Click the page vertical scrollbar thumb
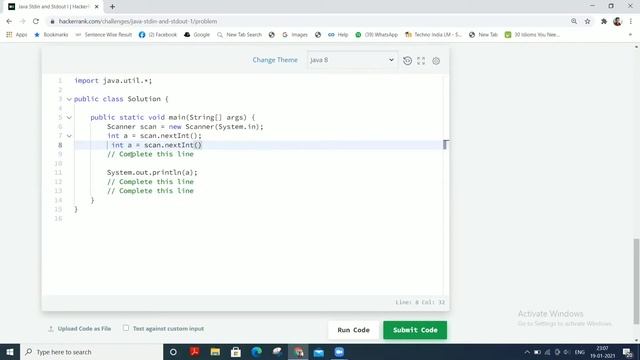640x360 pixels. coord(636,282)
